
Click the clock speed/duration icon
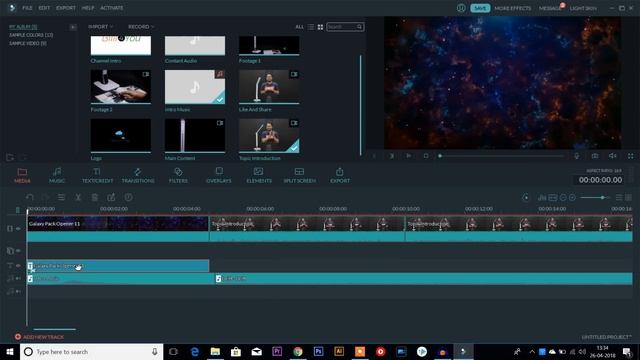(x=128, y=198)
